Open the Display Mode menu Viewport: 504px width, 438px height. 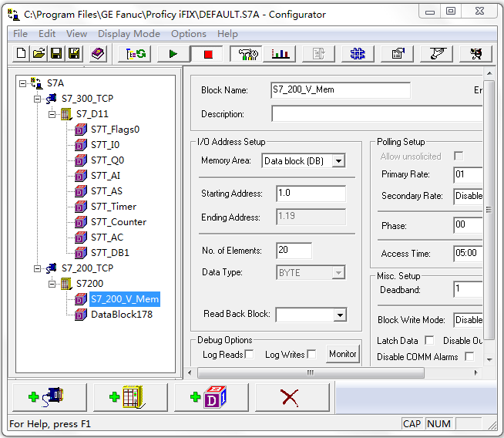click(x=129, y=34)
